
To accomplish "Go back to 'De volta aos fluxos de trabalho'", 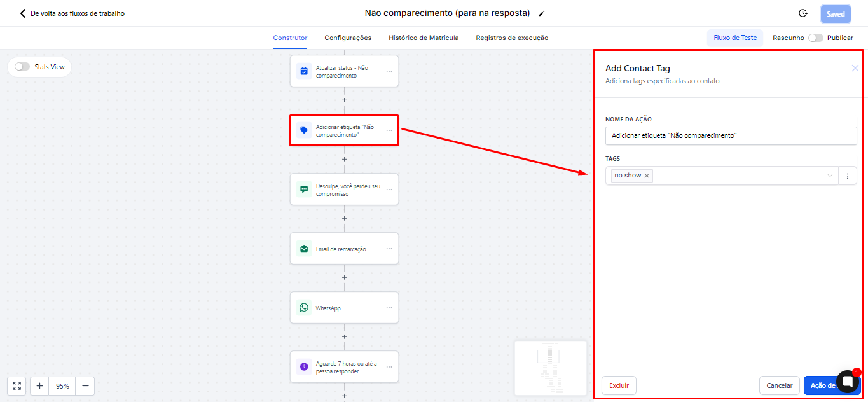I will point(72,13).
